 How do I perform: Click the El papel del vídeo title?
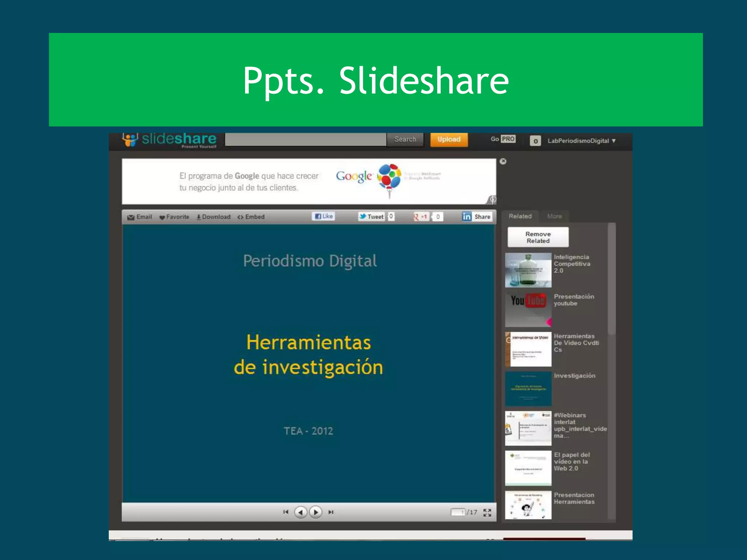pos(572,462)
